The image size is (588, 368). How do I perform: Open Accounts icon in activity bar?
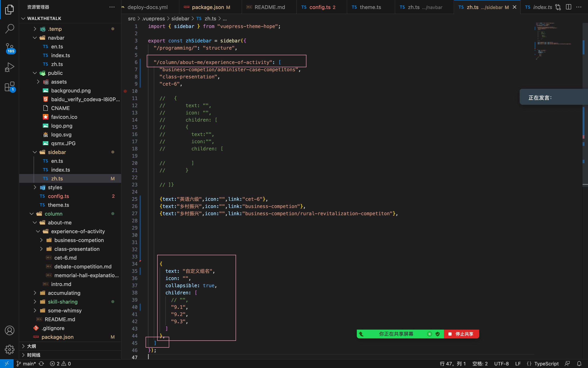point(9,330)
